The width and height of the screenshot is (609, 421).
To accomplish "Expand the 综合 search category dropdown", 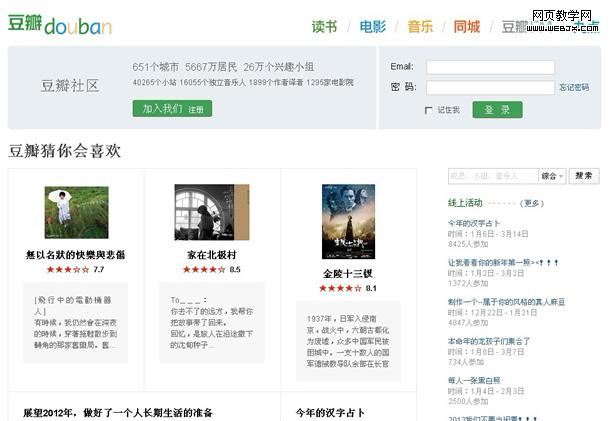I will click(552, 176).
